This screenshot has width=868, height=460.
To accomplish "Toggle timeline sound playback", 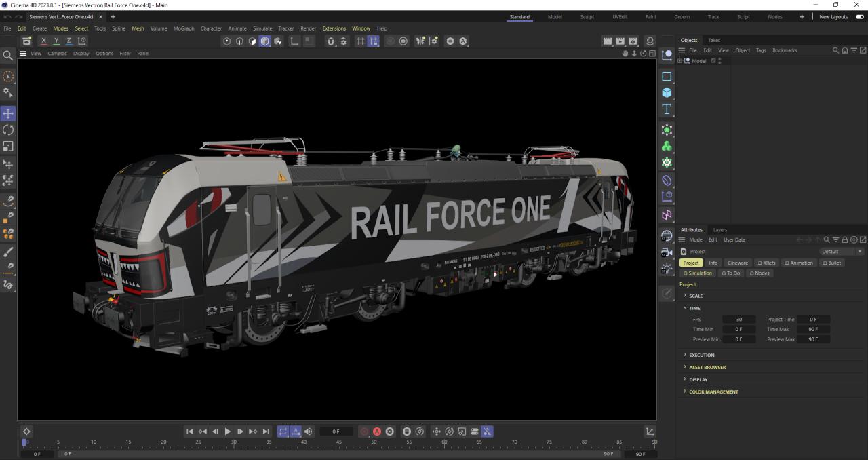I will pos(309,432).
